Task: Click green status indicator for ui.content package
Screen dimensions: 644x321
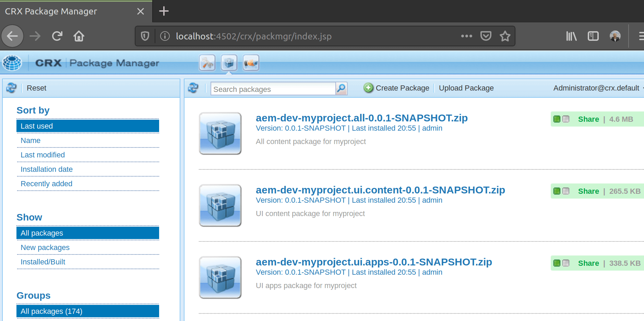Action: tap(557, 191)
